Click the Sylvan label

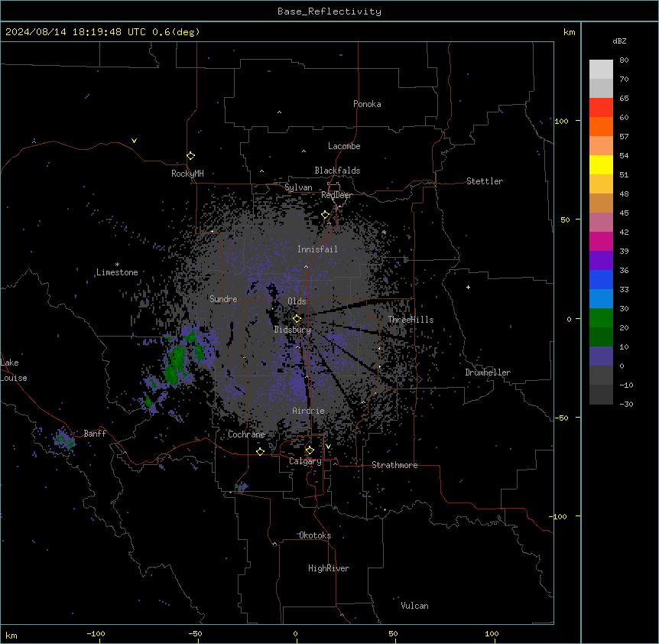[x=298, y=187]
